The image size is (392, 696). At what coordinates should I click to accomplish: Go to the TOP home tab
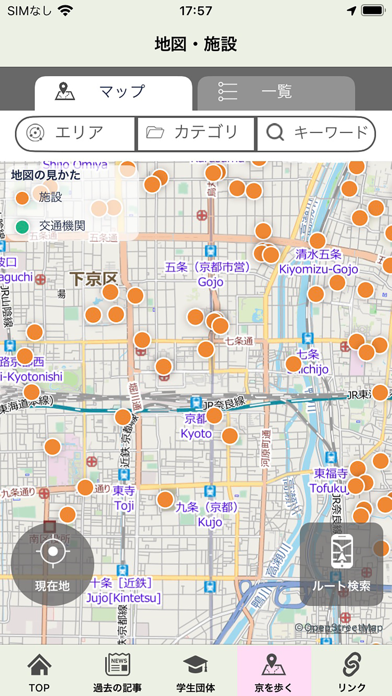39,671
